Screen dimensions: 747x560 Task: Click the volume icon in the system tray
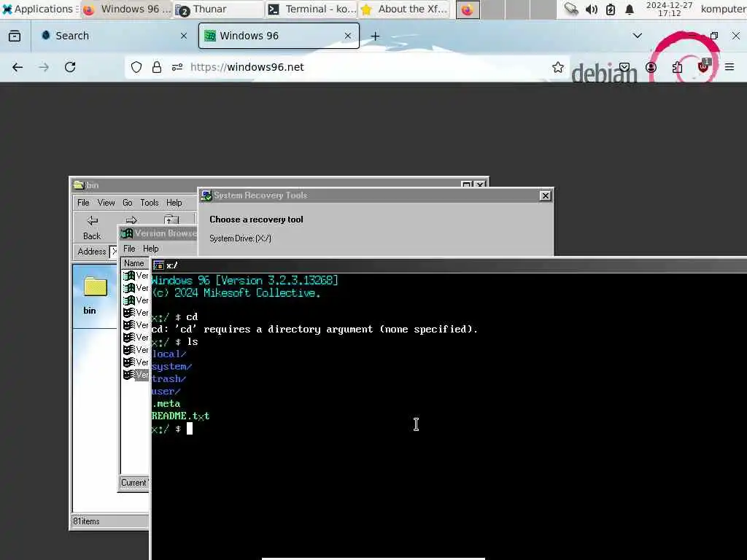click(x=591, y=9)
